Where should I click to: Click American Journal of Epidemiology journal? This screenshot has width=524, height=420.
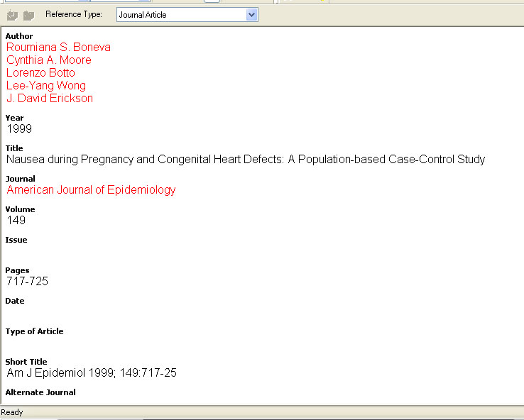coord(91,189)
